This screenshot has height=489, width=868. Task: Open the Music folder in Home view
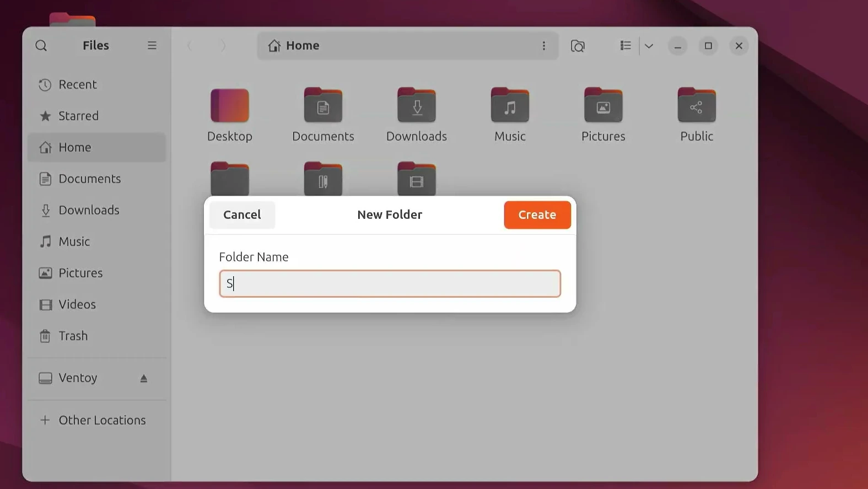pos(510,115)
